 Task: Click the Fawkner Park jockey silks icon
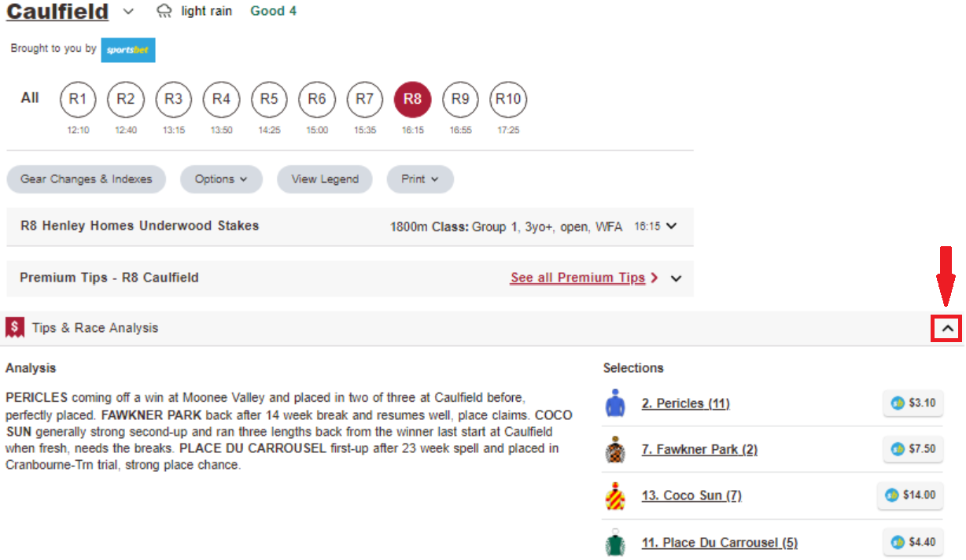point(614,449)
